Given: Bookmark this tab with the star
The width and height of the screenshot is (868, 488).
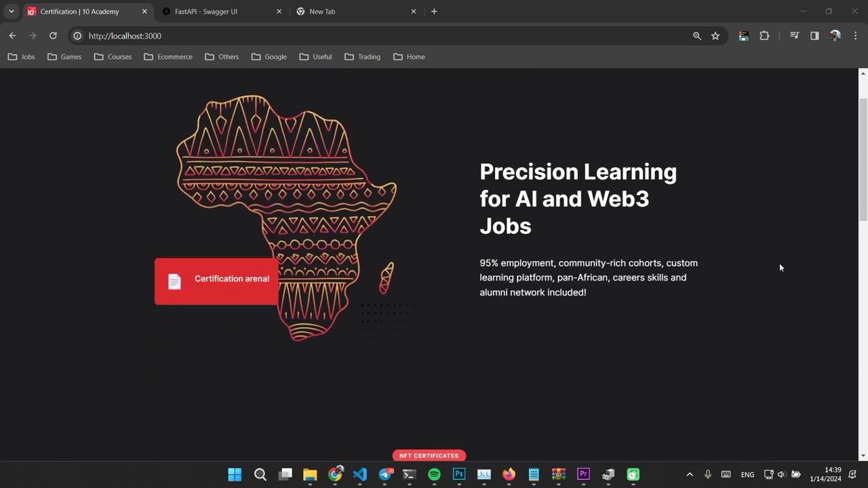Looking at the screenshot, I should coord(715,36).
